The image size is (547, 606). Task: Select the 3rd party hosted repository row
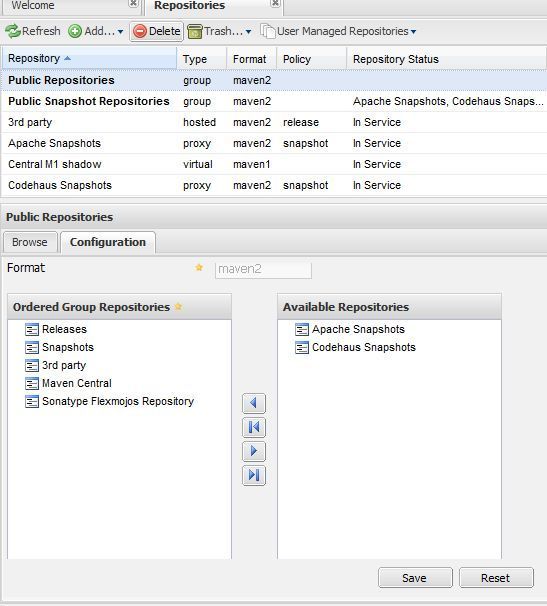(x=274, y=122)
